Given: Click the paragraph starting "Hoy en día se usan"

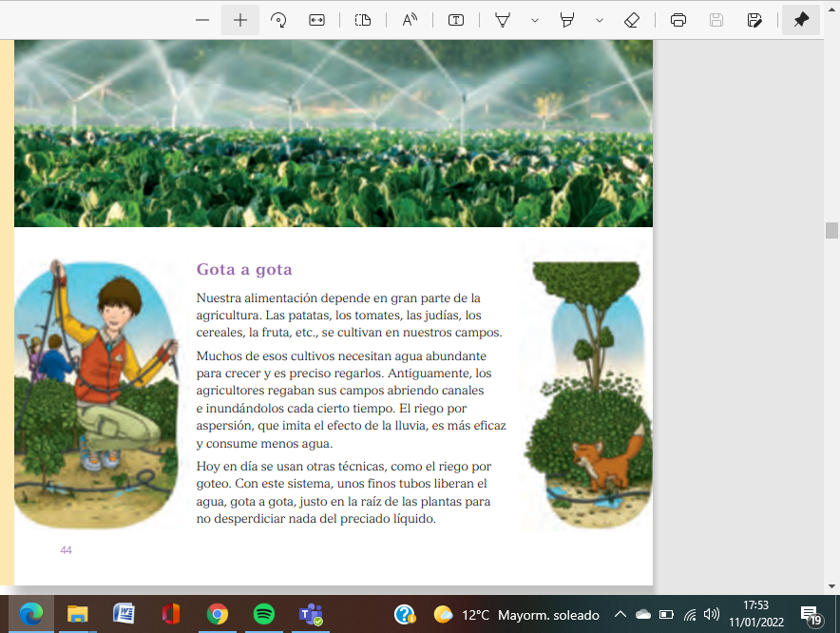Looking at the screenshot, I should (x=344, y=492).
